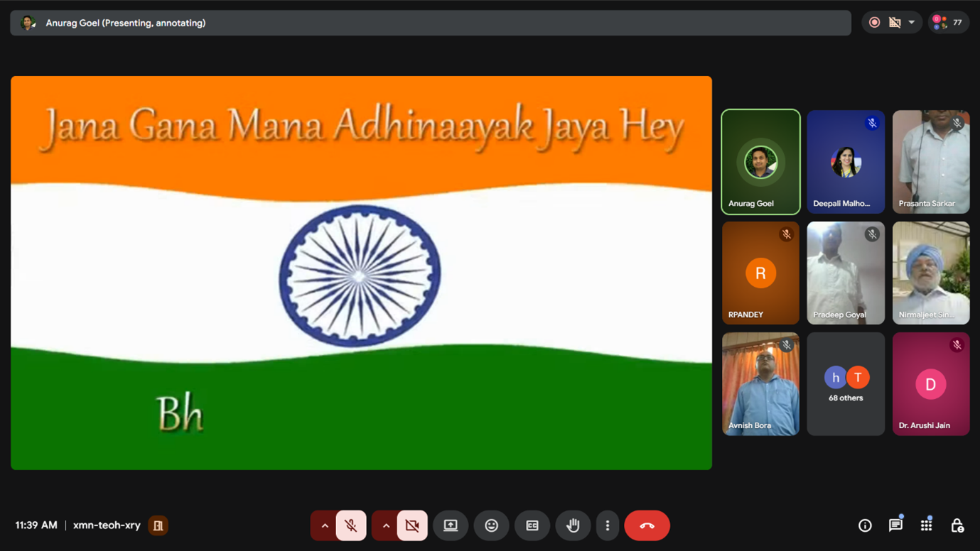Open the camera-off status dropdown arrow
Viewport: 980px width, 551px height.
click(x=912, y=23)
